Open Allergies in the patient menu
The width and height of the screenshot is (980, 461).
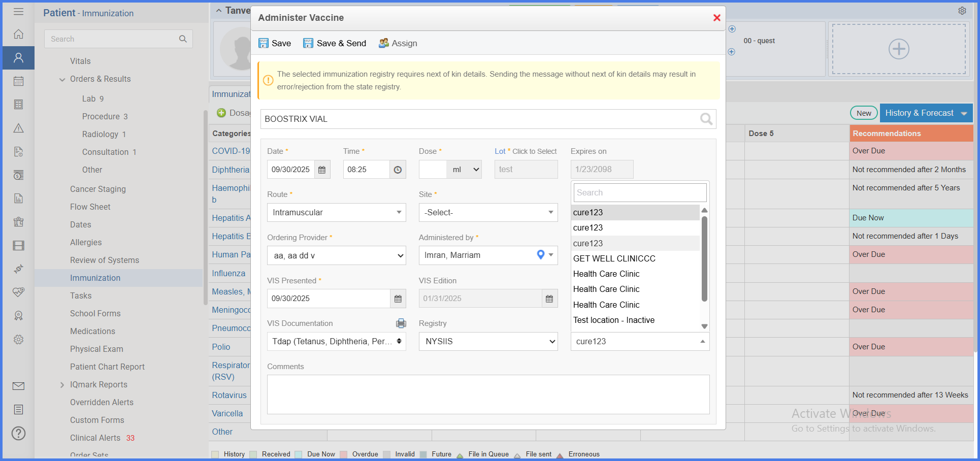coord(86,242)
